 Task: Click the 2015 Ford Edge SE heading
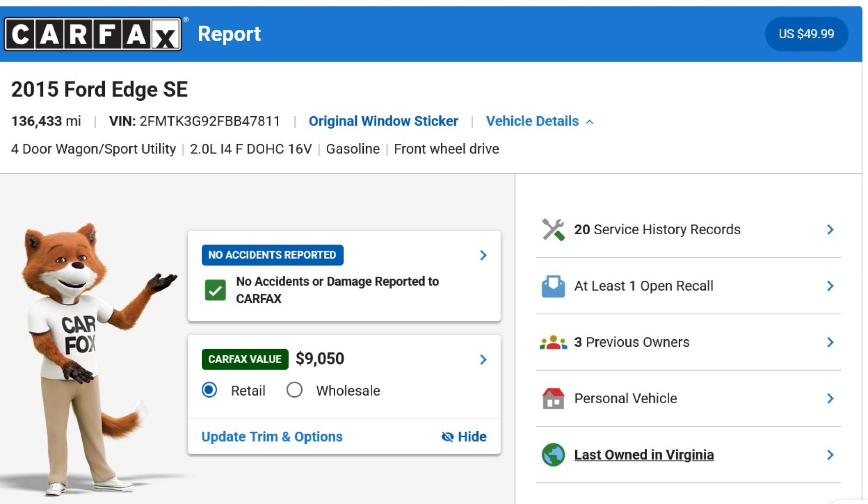99,89
